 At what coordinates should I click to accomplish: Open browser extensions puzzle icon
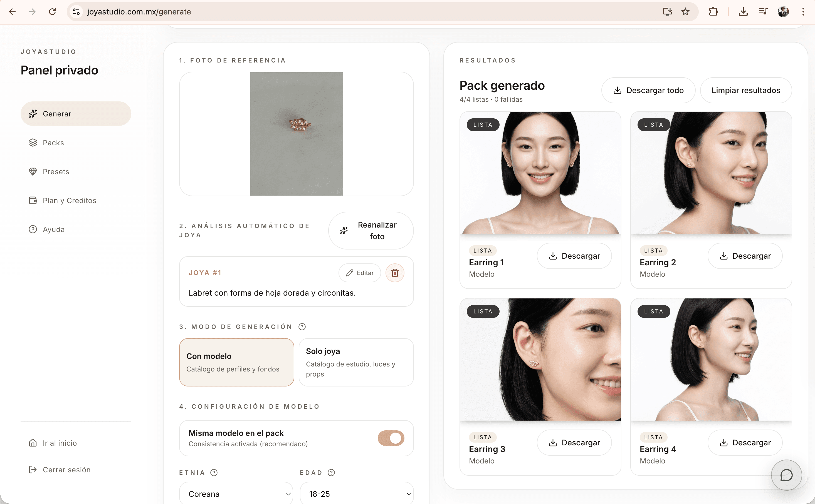point(713,12)
